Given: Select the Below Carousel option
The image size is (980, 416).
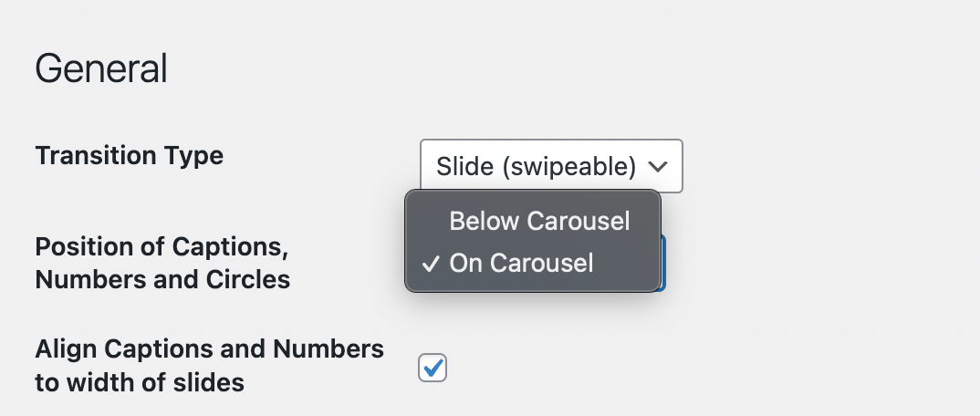Looking at the screenshot, I should [x=539, y=221].
